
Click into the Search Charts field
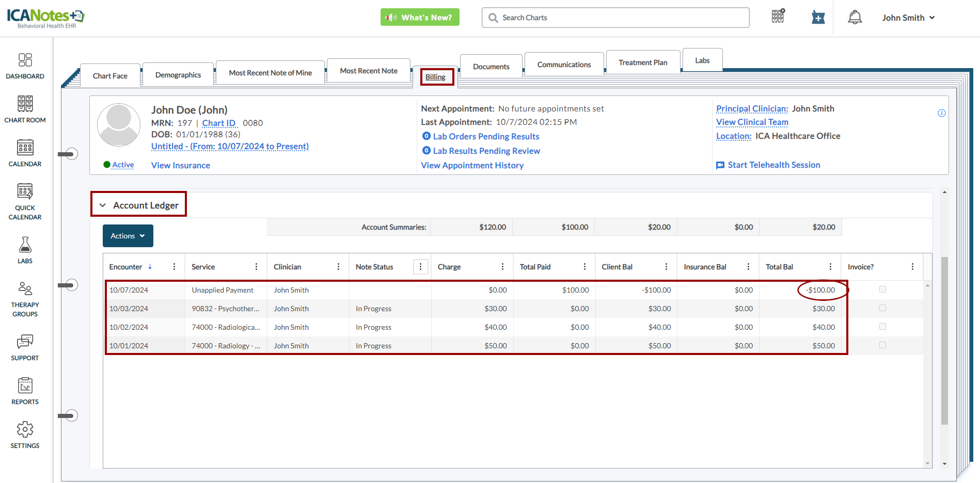615,18
